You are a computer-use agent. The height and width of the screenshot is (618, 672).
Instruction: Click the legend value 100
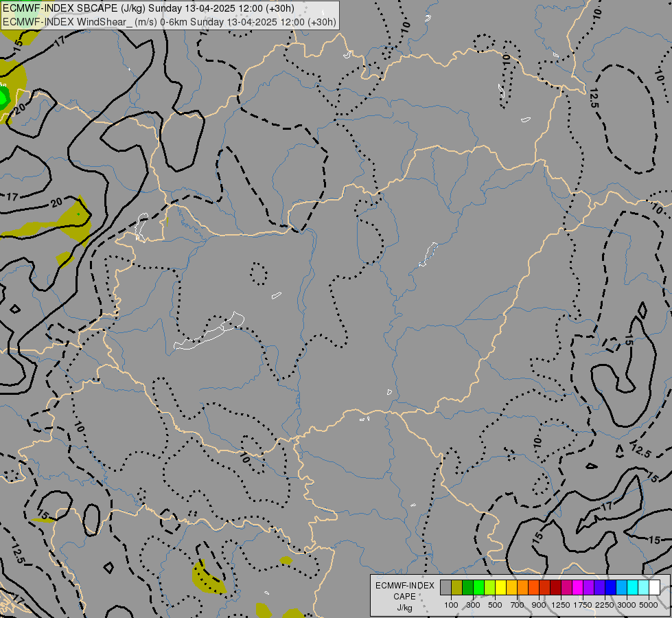pos(451,605)
